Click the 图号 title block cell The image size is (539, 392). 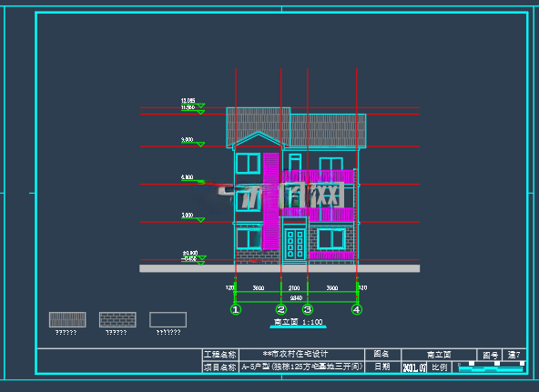coord(490,355)
